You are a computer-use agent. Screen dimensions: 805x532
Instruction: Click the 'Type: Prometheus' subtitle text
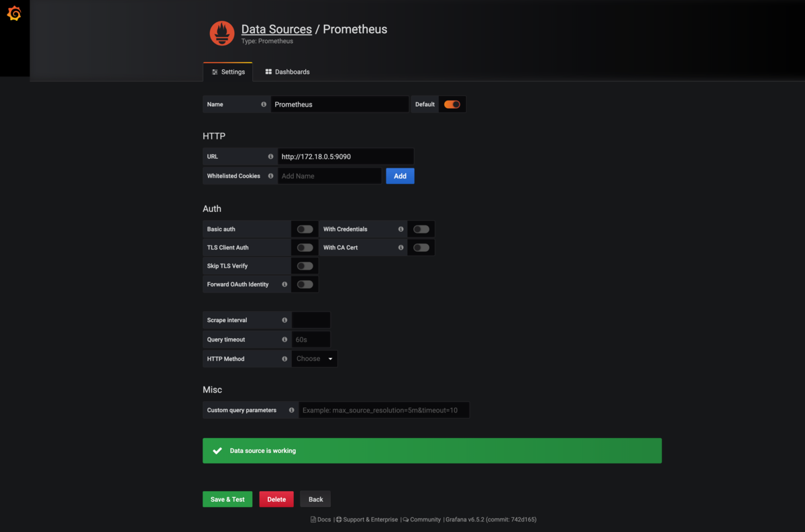[x=267, y=41]
